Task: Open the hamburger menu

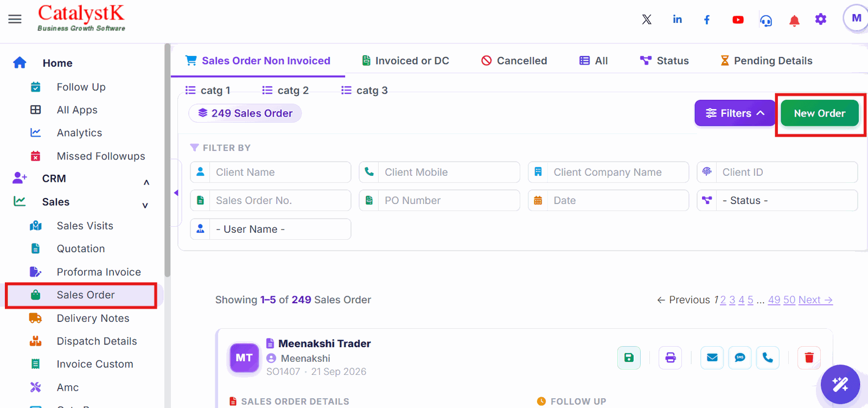Action: point(15,19)
